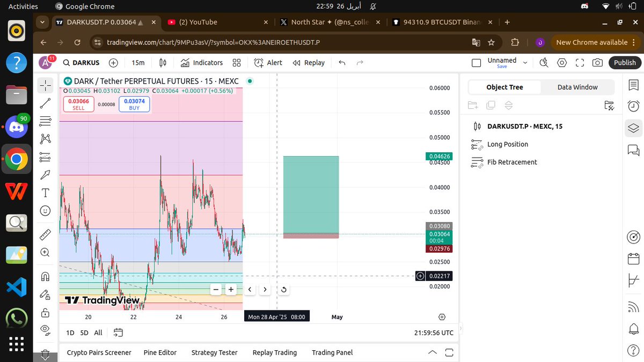Open notifications bell in sidebar

coord(633,329)
